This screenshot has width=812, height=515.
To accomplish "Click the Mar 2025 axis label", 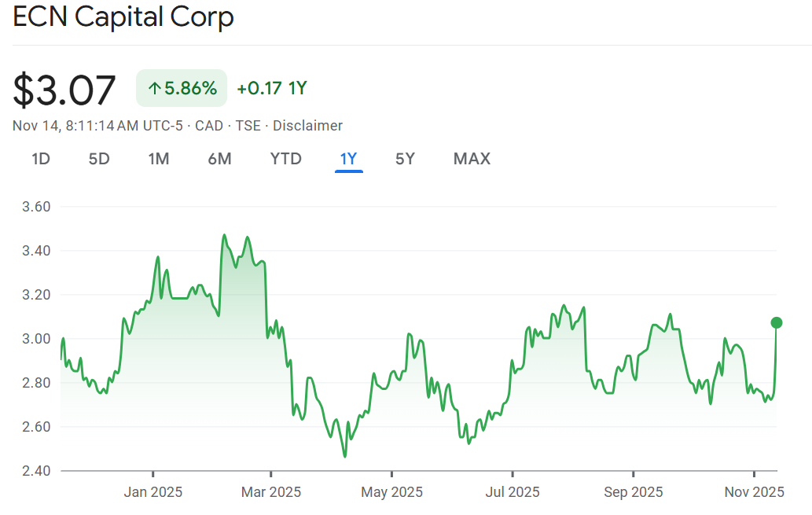I will tap(271, 492).
